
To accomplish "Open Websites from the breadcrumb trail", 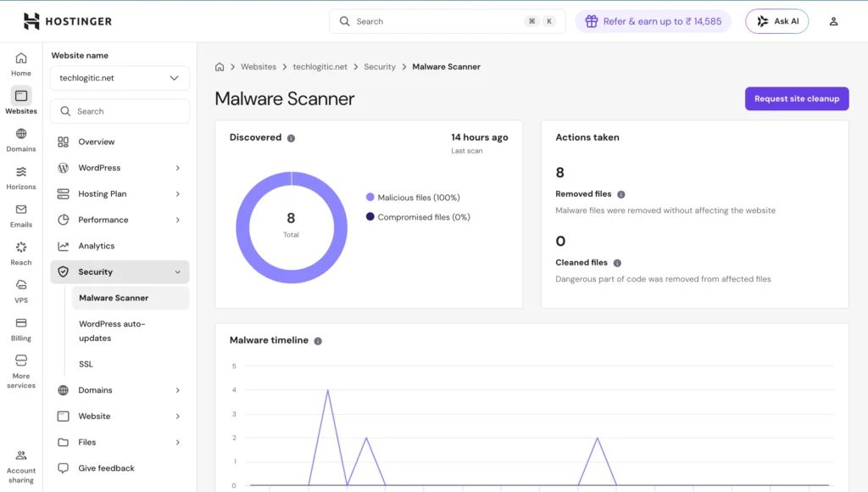I will click(259, 66).
